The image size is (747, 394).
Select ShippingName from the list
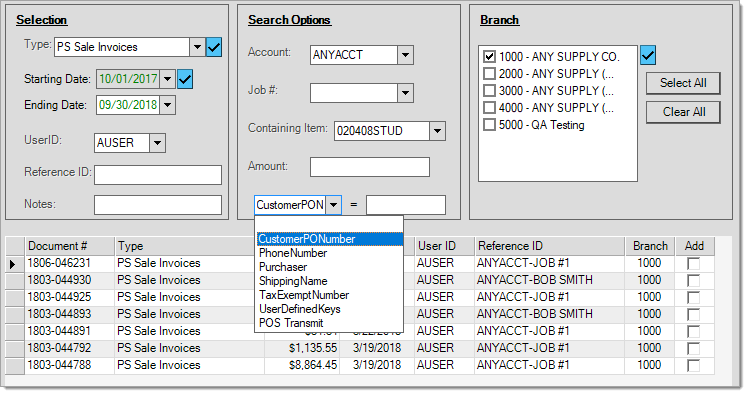(329, 281)
